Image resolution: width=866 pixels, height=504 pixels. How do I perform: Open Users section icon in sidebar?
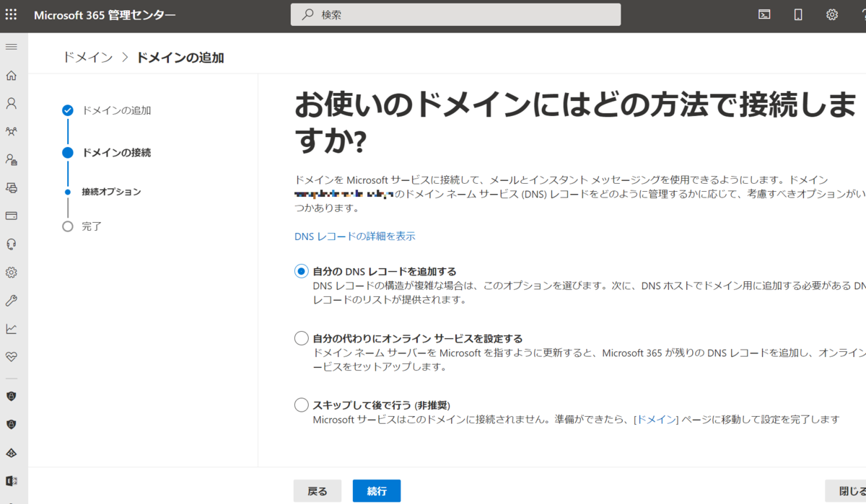[x=11, y=103]
